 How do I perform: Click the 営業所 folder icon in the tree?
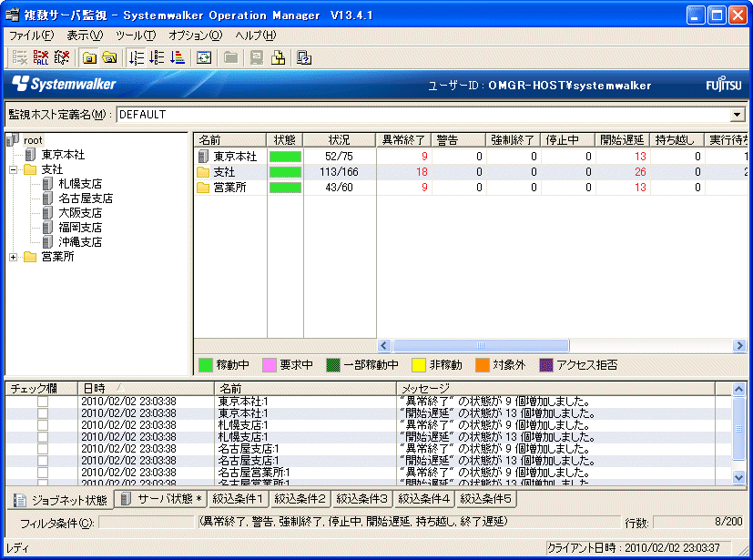click(30, 257)
